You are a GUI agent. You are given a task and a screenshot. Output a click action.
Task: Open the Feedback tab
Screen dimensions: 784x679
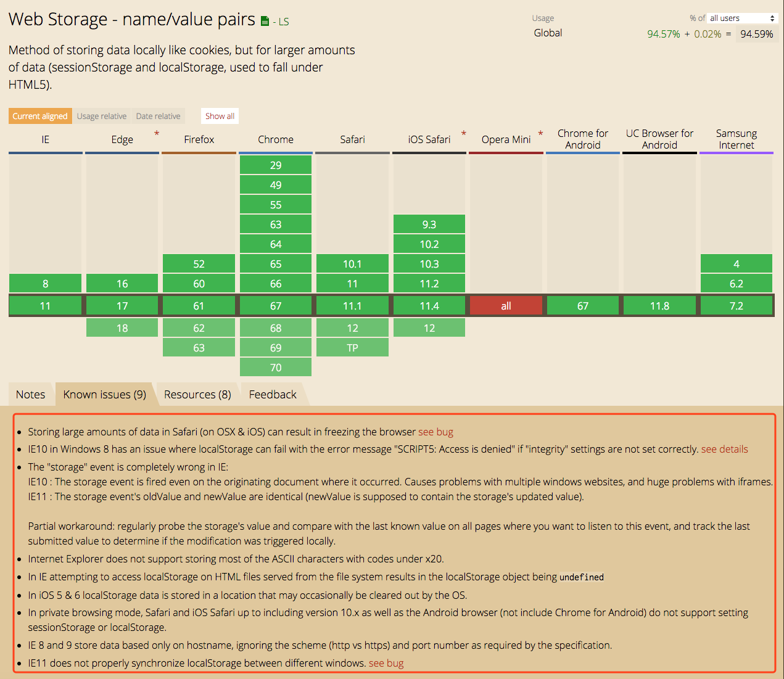coord(273,395)
